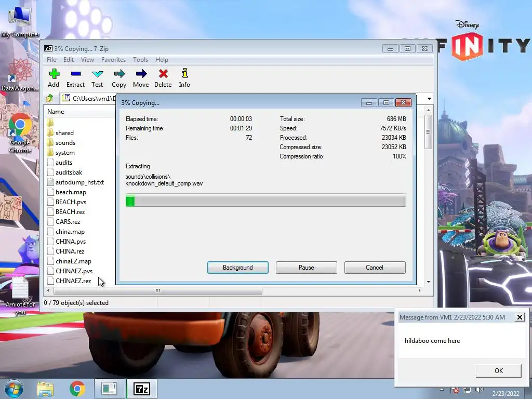Viewport: 532px width, 399px height.
Task: Open the View menu
Action: click(87, 60)
